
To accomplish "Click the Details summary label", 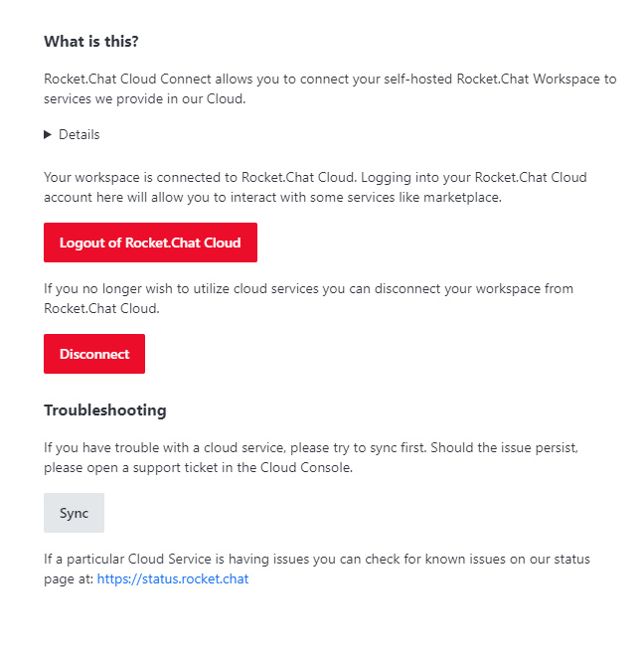I will pos(80,135).
